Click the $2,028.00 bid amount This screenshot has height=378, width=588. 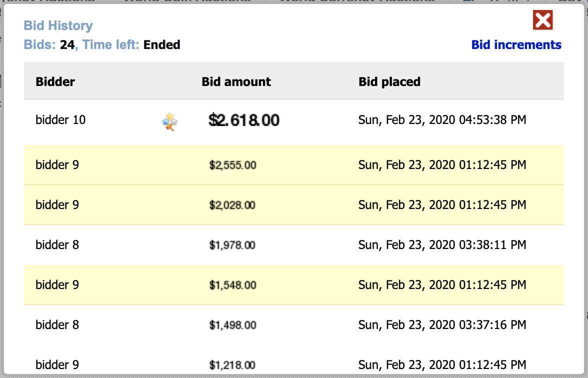232,205
